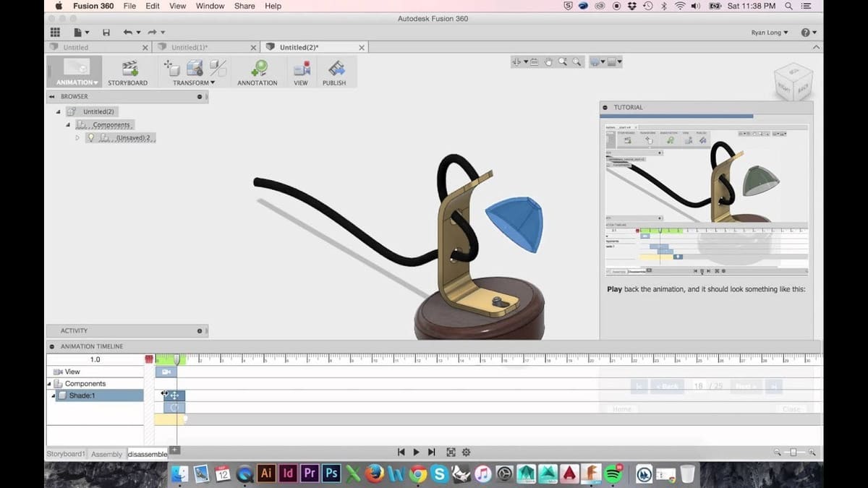Select the Pan hand tool
Viewport: 868px width, 488px height.
coord(548,62)
